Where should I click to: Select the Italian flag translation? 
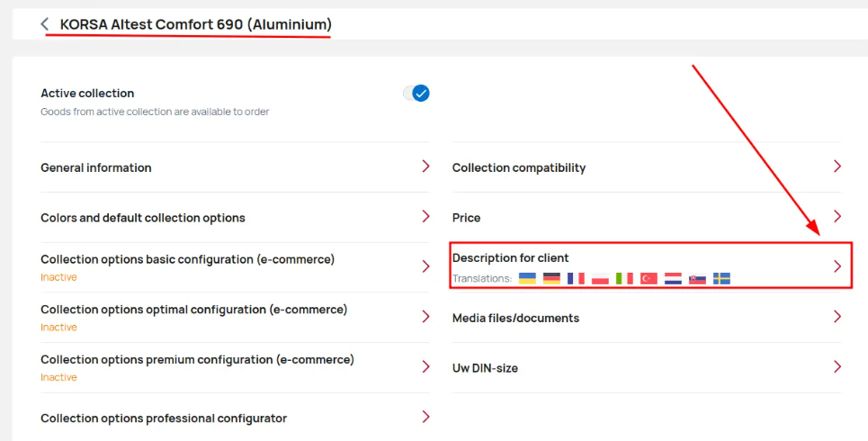624,278
